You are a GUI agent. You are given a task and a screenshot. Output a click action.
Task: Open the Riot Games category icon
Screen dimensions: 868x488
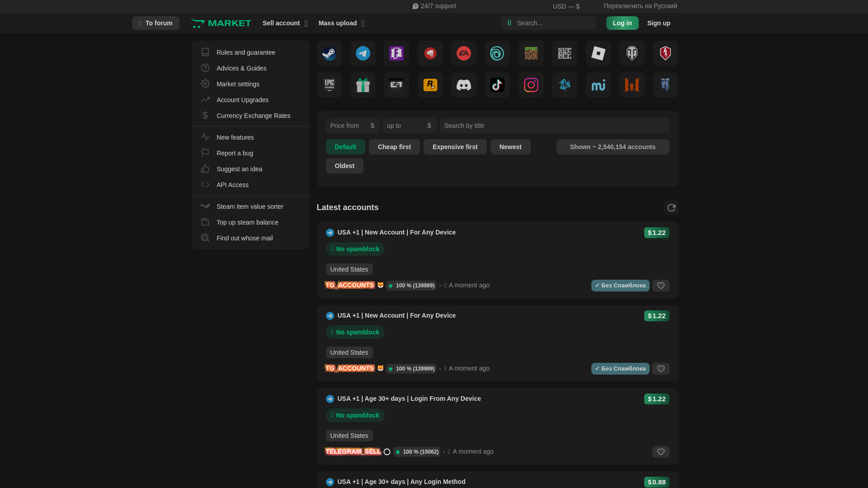coord(430,53)
